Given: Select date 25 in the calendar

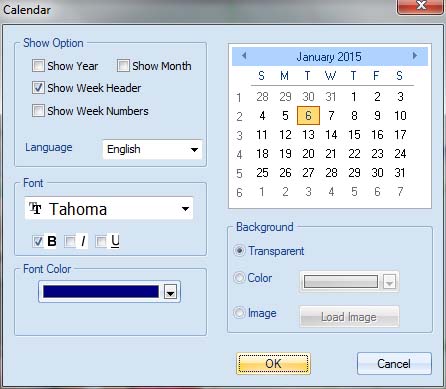Looking at the screenshot, I should click(262, 173).
